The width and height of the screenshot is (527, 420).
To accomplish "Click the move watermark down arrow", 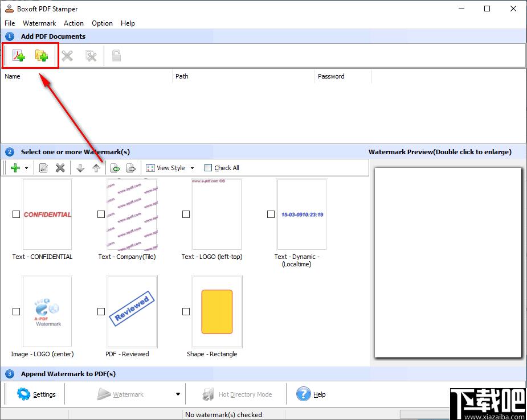I will 80,168.
